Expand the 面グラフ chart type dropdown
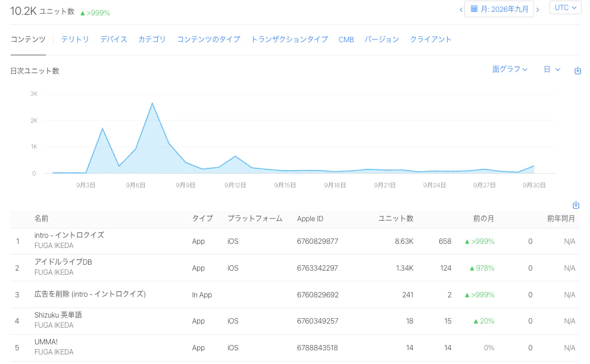 [x=510, y=69]
